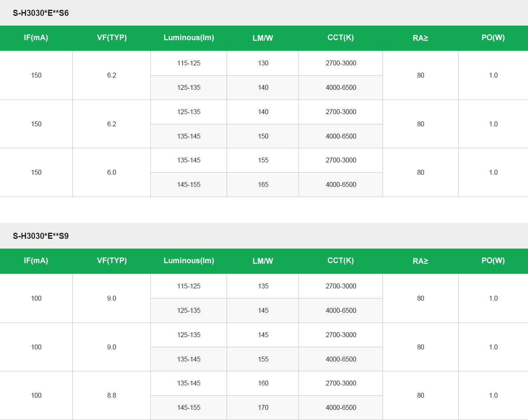Viewport: 528px width, 420px height.
Task: Select the LM/W cell showing 165
Action: click(x=263, y=185)
